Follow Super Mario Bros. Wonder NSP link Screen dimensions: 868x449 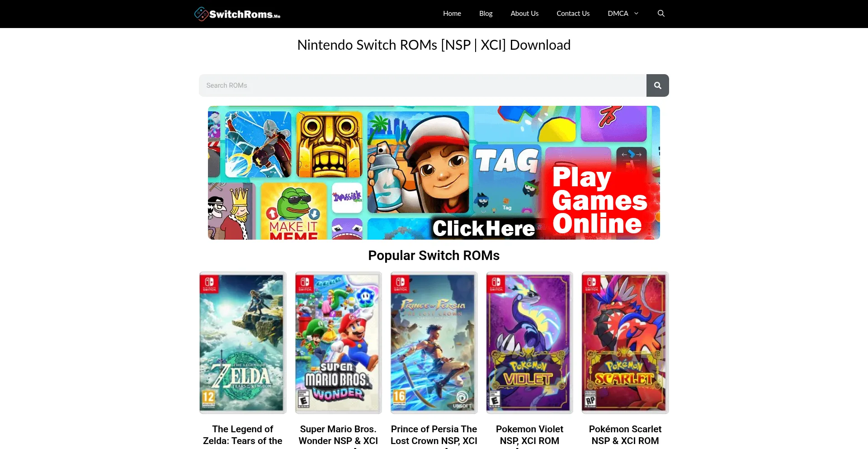point(338,435)
